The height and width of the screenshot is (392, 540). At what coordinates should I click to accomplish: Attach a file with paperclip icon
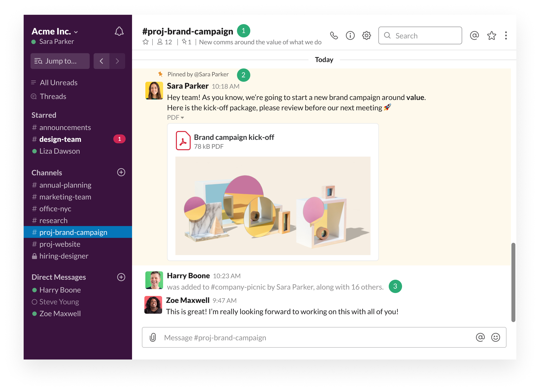tap(153, 337)
